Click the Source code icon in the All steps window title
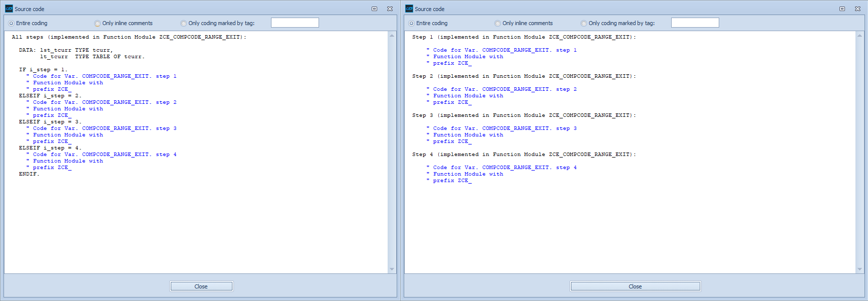868x301 pixels. (x=9, y=9)
